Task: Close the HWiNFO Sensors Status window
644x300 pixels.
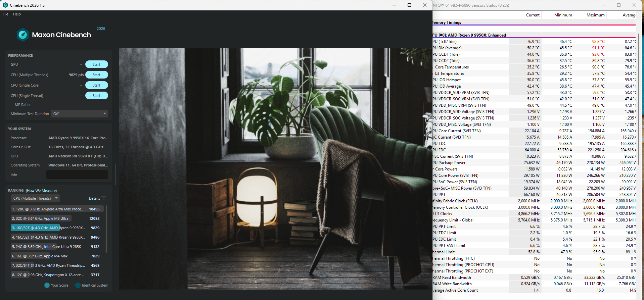Action: [x=634, y=5]
